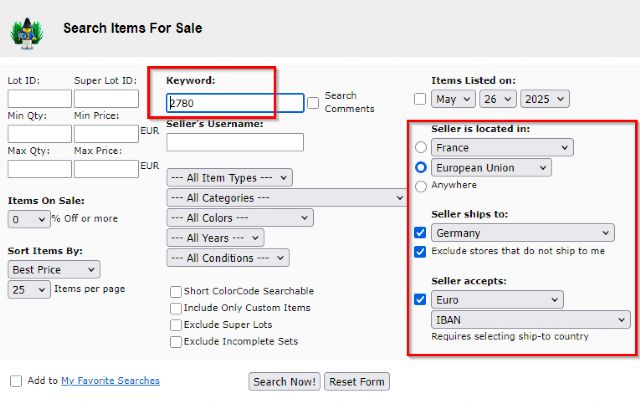Check Exclude Super Lots option

(176, 325)
